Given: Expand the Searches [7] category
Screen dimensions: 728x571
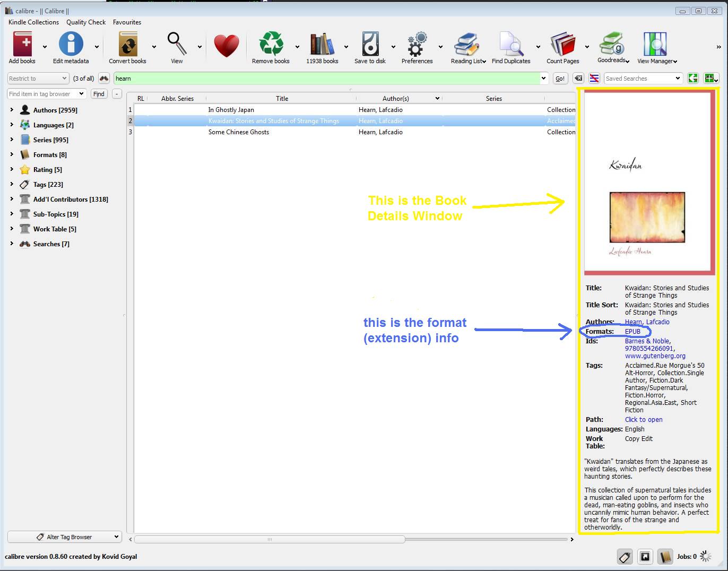Looking at the screenshot, I should (x=12, y=244).
